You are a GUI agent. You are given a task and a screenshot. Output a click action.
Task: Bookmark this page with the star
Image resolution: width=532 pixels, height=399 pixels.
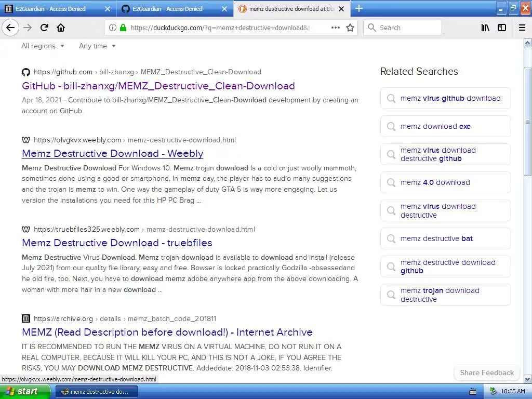pos(350,28)
